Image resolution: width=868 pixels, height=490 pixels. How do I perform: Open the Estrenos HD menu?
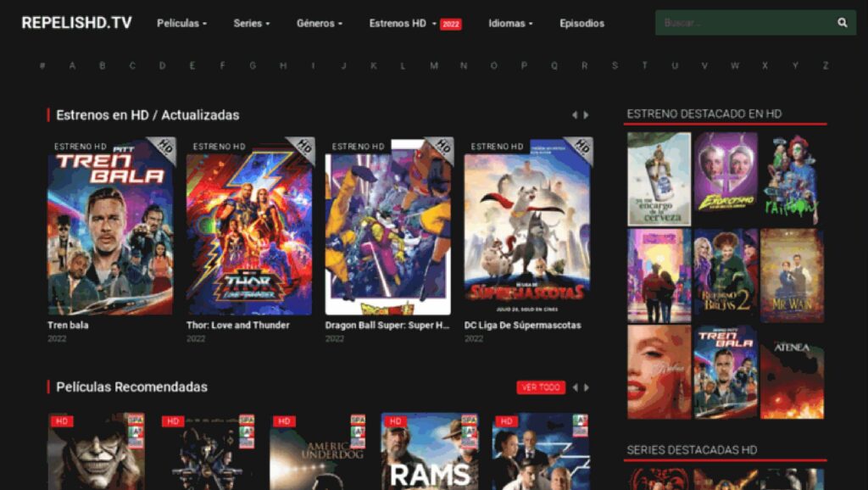coord(399,23)
